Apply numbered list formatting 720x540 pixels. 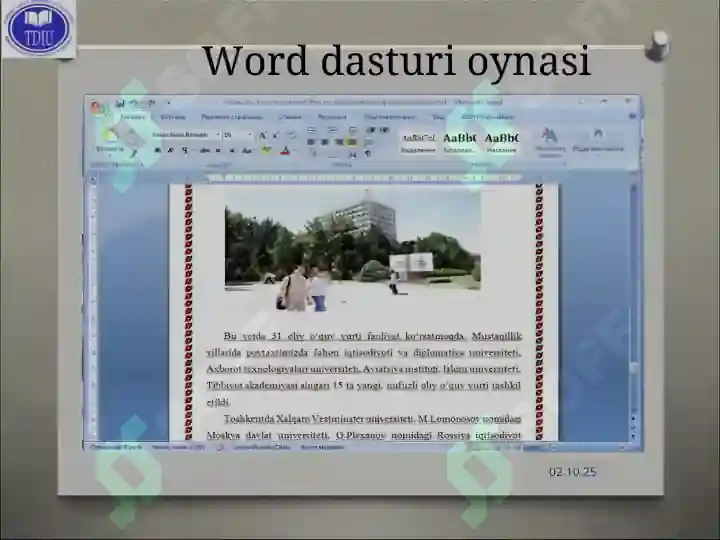pos(332,130)
